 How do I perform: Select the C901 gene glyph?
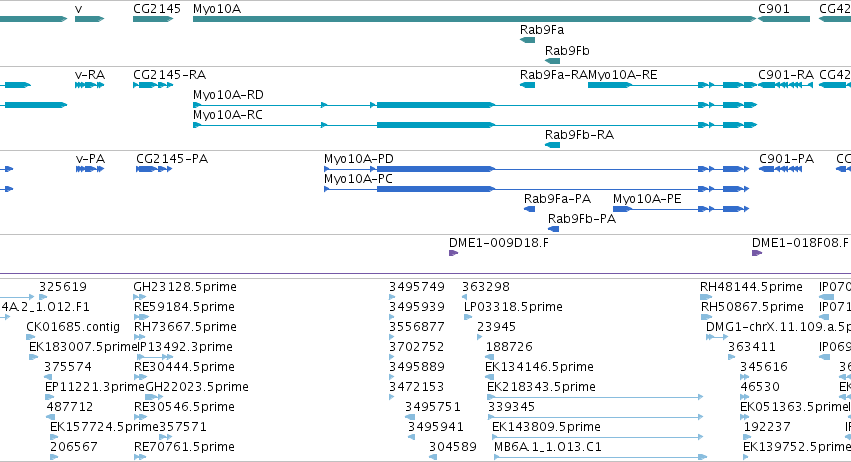tap(784, 19)
